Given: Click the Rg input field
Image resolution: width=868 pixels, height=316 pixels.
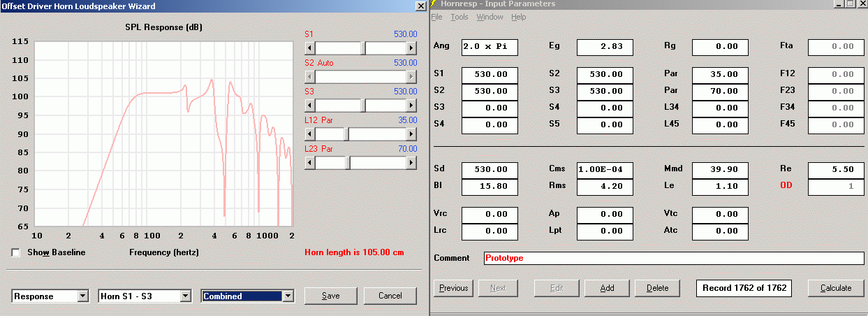Looking at the screenshot, I should point(720,47).
